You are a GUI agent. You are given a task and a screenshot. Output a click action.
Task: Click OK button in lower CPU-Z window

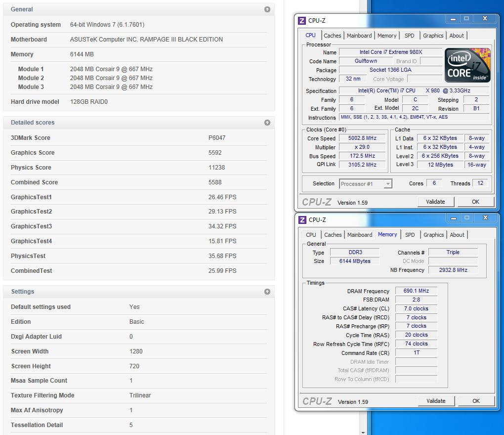pos(476,401)
